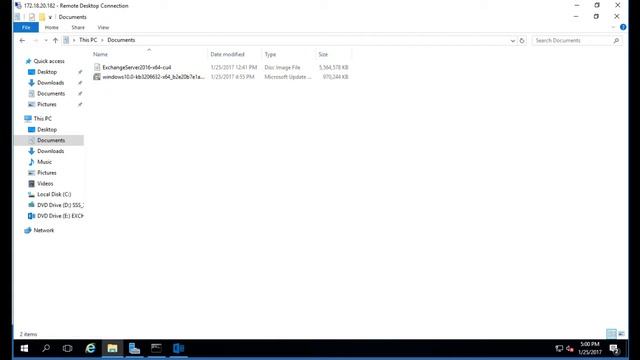This screenshot has height=360, width=640.
Task: Select Quick access in navigation pane
Action: pyautogui.click(x=49, y=61)
